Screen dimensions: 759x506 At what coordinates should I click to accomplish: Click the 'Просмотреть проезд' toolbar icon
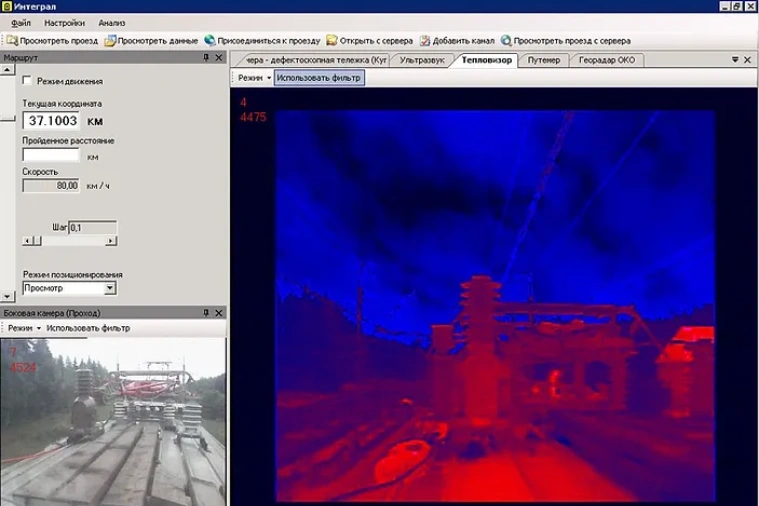12,41
